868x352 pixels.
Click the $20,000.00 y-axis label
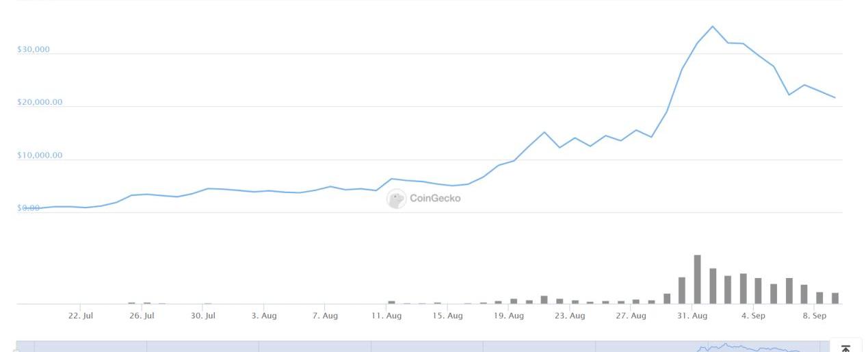[x=40, y=103]
